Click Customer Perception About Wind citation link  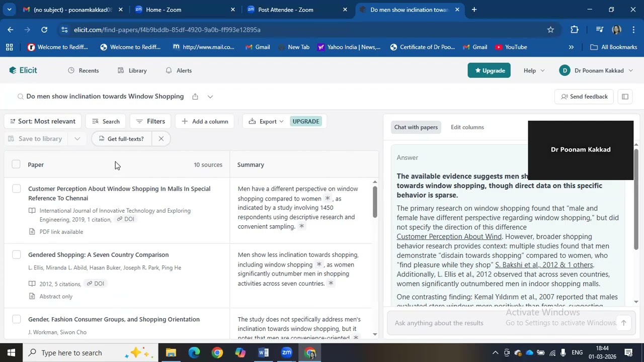click(x=449, y=237)
